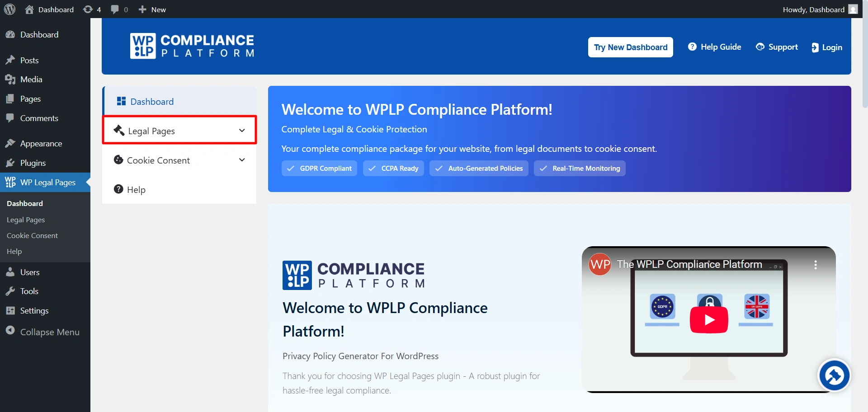The height and width of the screenshot is (412, 868).
Task: Expand the Legal Pages menu item
Action: click(x=179, y=131)
